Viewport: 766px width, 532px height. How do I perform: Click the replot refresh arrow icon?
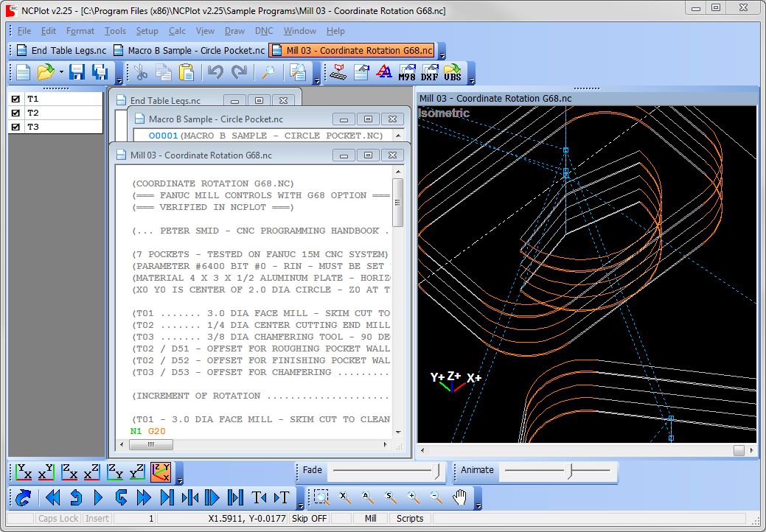pyautogui.click(x=23, y=498)
